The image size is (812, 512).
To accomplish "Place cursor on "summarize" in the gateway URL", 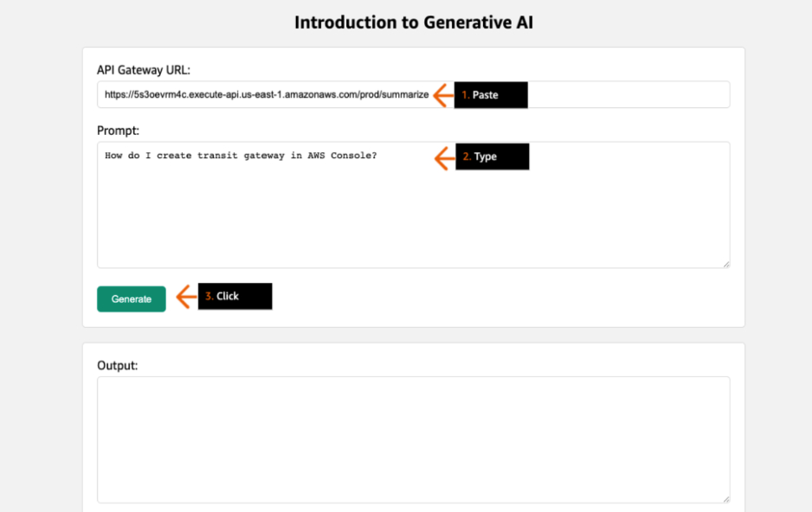I will pos(405,94).
